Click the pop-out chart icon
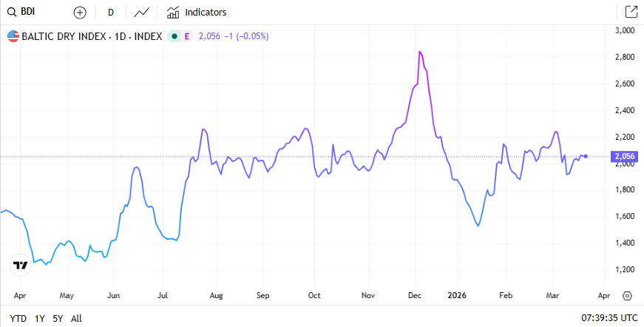 point(631,12)
